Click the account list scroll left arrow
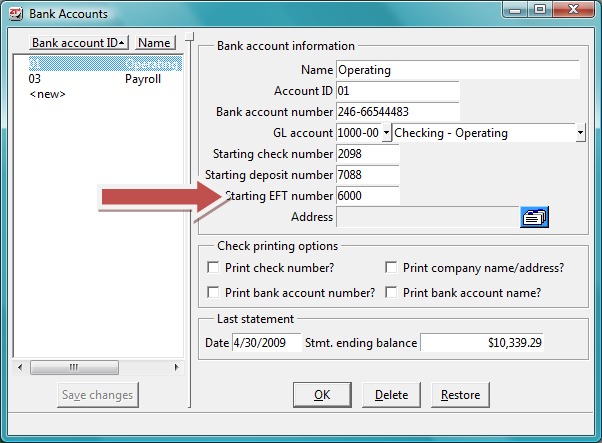 pyautogui.click(x=20, y=367)
